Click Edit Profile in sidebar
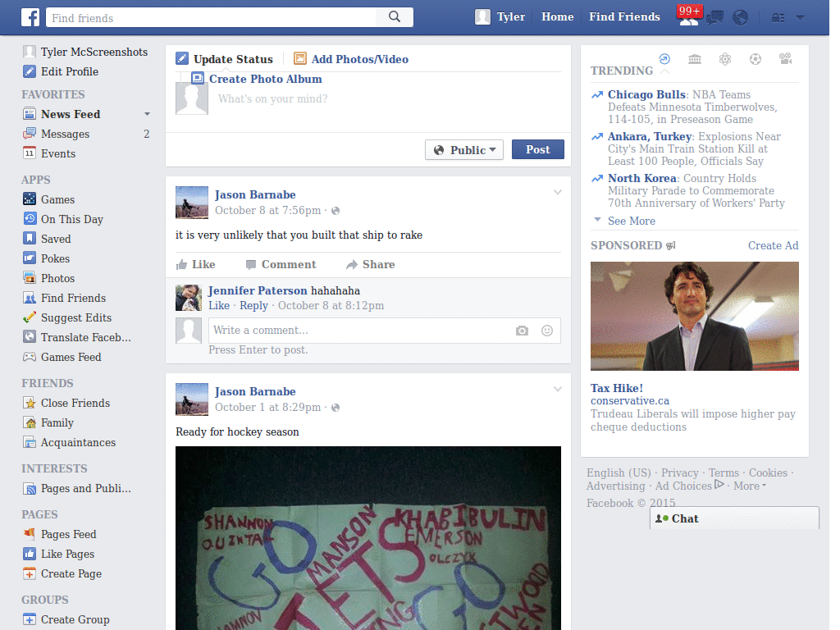The image size is (840, 630). (x=61, y=71)
